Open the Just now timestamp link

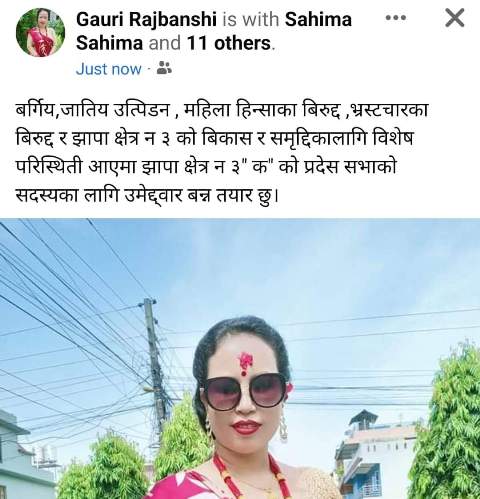(x=109, y=69)
